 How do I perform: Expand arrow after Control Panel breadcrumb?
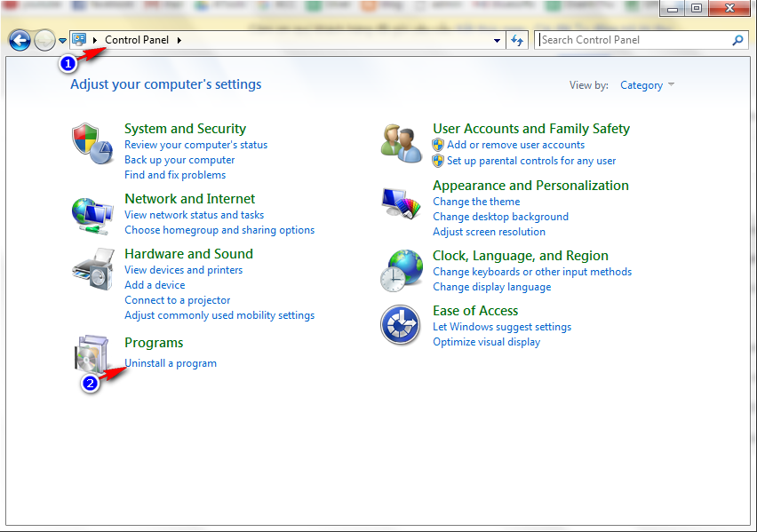tap(179, 40)
